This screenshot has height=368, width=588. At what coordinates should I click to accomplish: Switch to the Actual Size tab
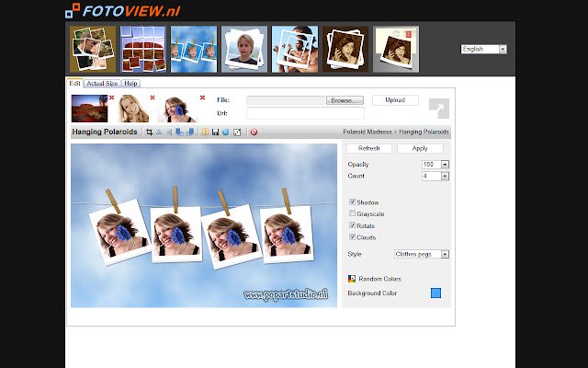pyautogui.click(x=102, y=84)
